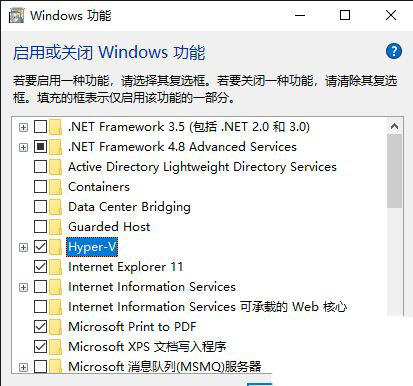Click the Microsoft Print to PDF folder icon

pyautogui.click(x=56, y=327)
